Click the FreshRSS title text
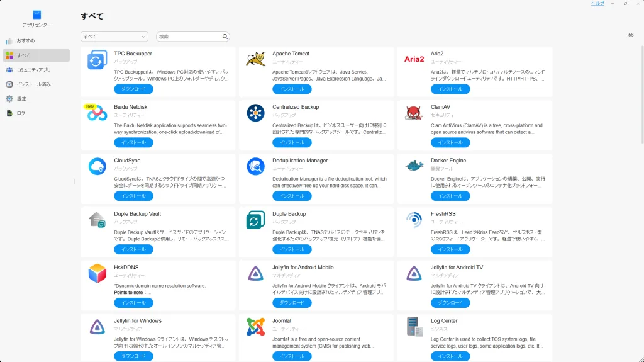The image size is (644, 362). click(443, 214)
